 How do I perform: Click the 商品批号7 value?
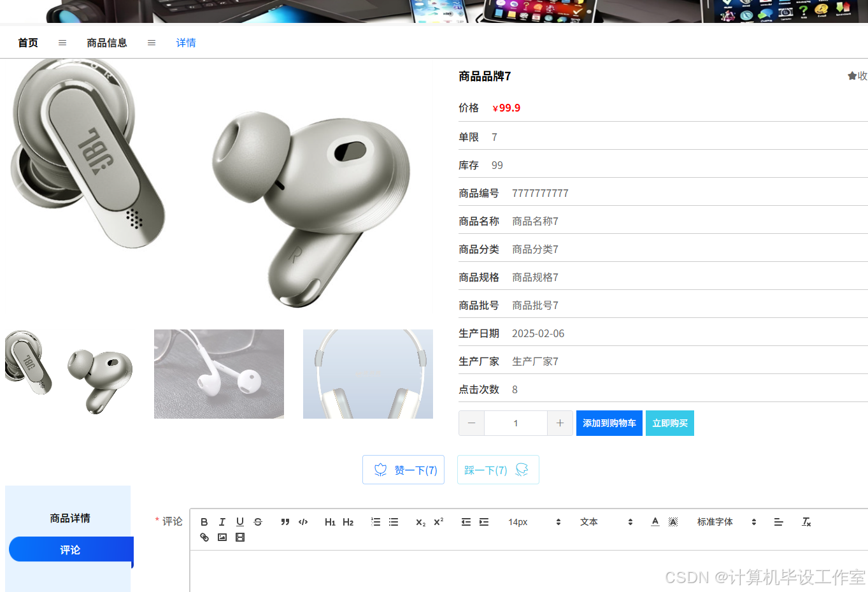535,305
